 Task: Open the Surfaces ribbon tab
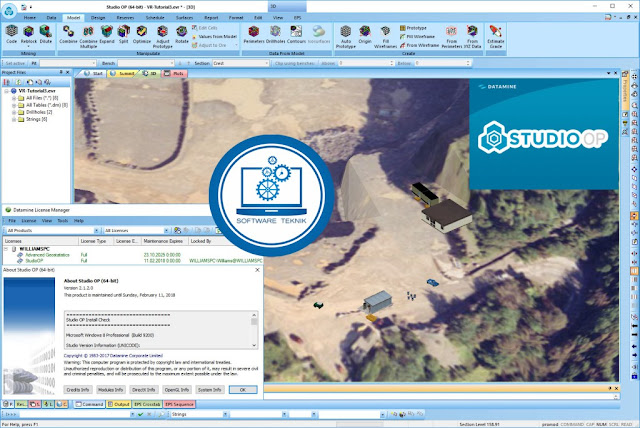click(x=184, y=18)
